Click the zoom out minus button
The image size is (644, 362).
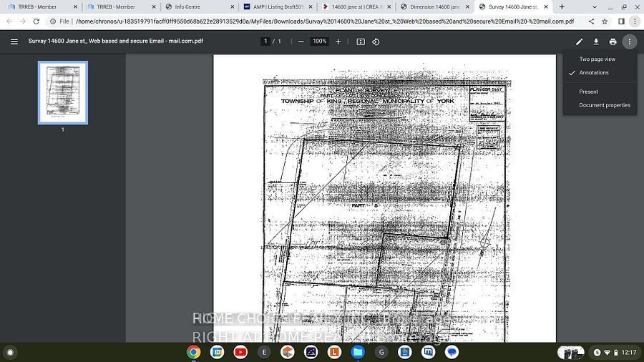click(301, 41)
